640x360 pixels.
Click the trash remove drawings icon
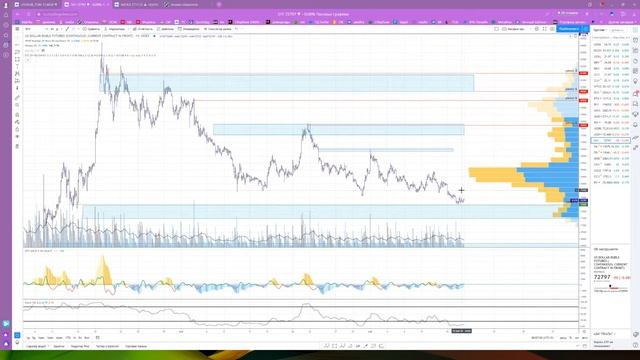click(x=17, y=146)
